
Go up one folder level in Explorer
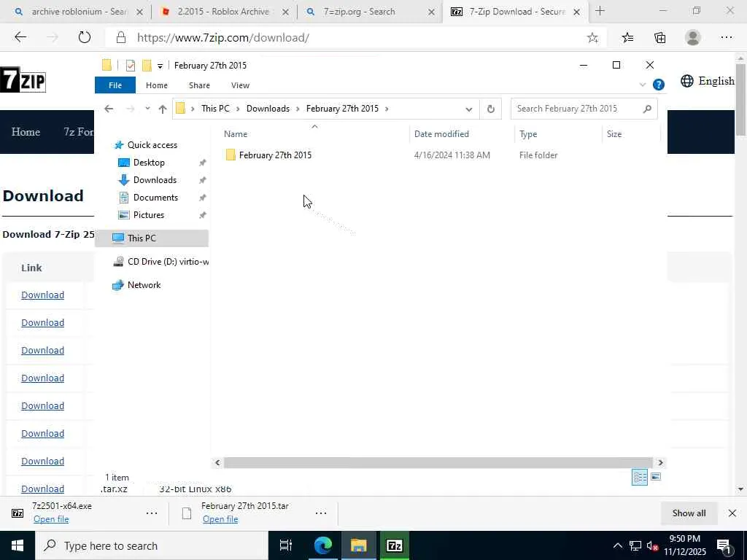(x=163, y=109)
